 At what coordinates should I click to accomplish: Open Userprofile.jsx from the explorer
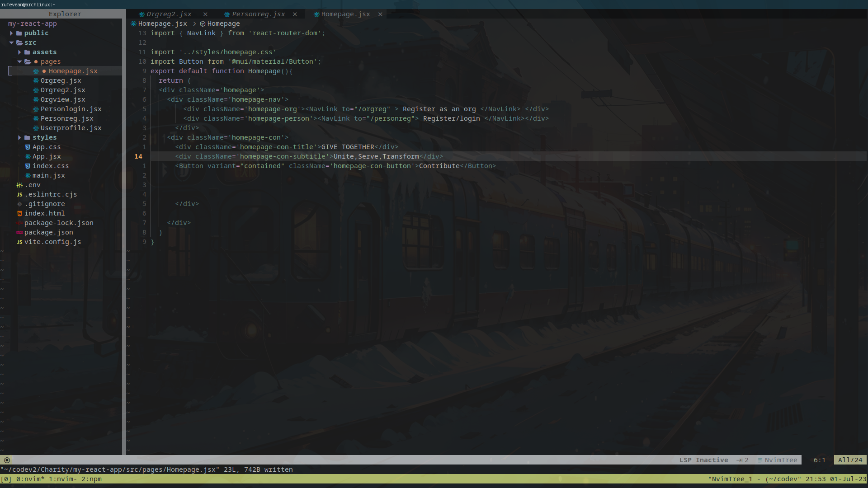click(x=71, y=128)
